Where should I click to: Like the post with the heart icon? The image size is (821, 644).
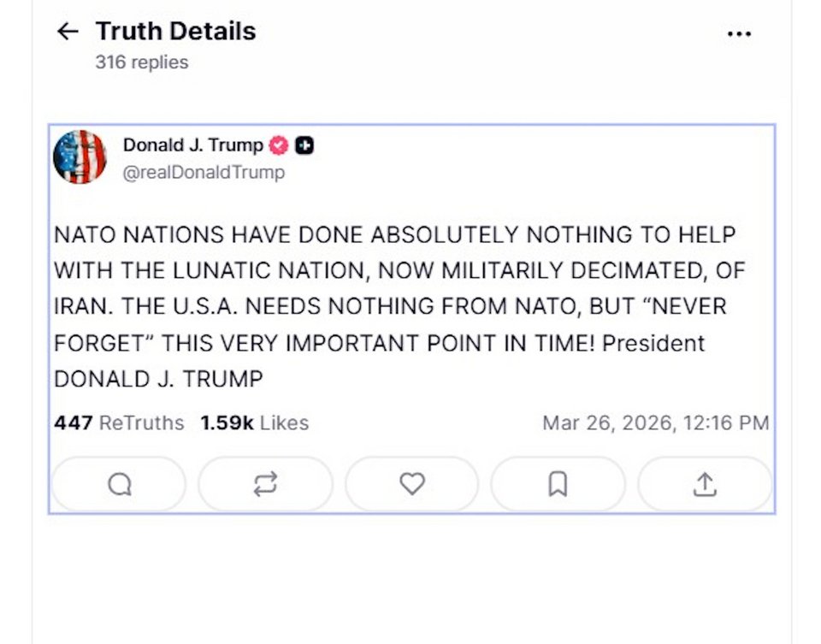[412, 485]
